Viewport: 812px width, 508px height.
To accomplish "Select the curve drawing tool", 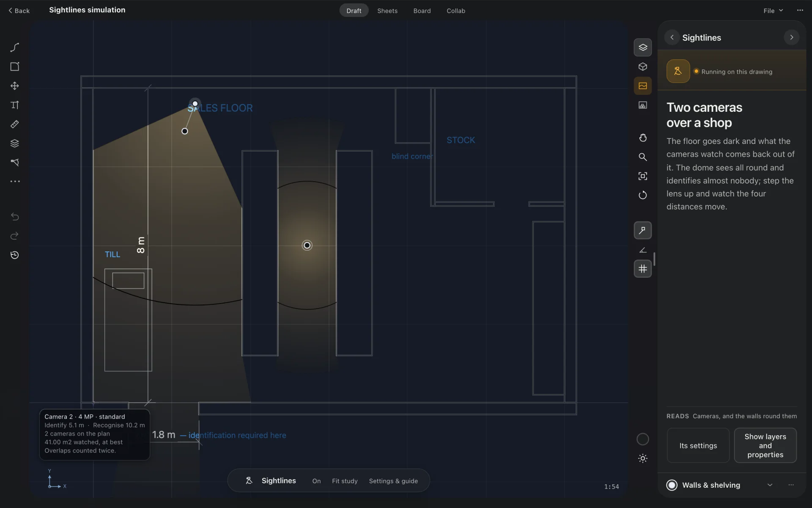I will 15,47.
